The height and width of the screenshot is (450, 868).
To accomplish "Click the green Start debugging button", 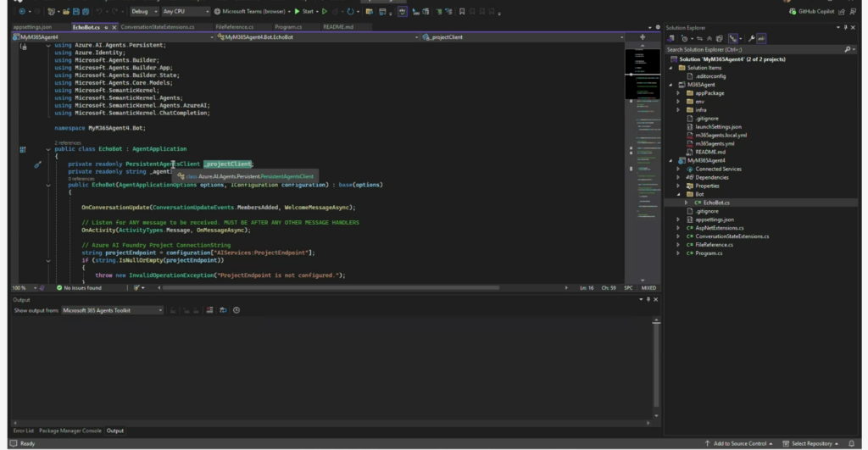I will [304, 11].
